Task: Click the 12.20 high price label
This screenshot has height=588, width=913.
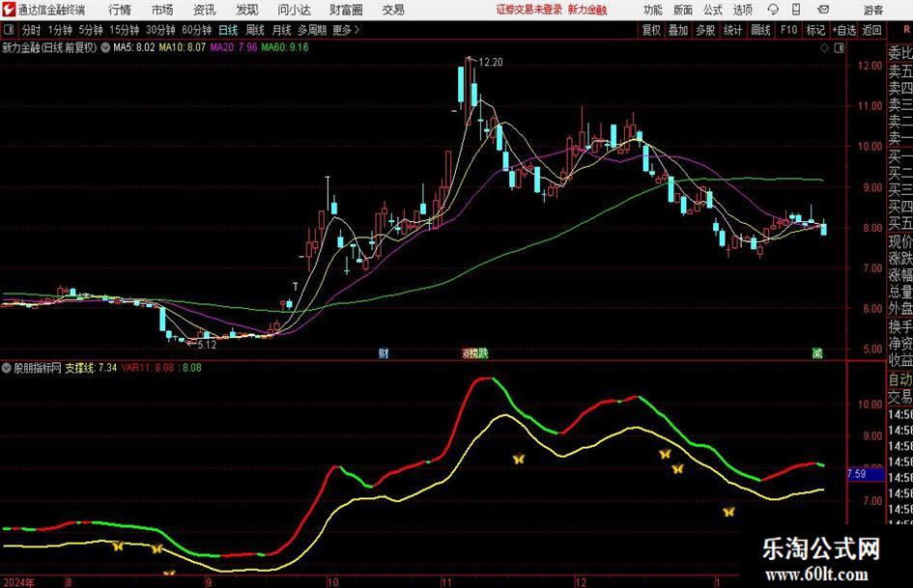Action: point(490,63)
